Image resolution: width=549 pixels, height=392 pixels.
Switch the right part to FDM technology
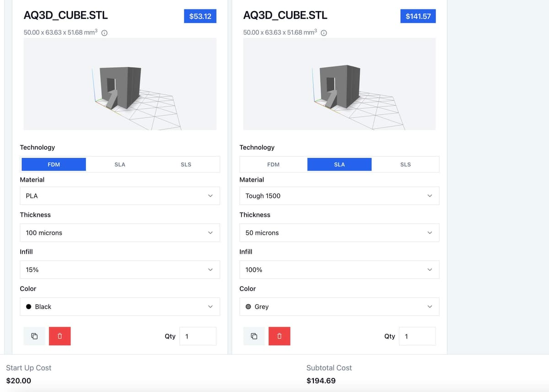(273, 164)
